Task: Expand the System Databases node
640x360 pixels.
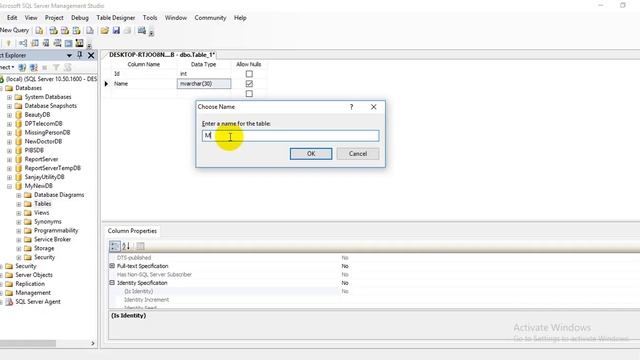Action: click(x=9, y=97)
